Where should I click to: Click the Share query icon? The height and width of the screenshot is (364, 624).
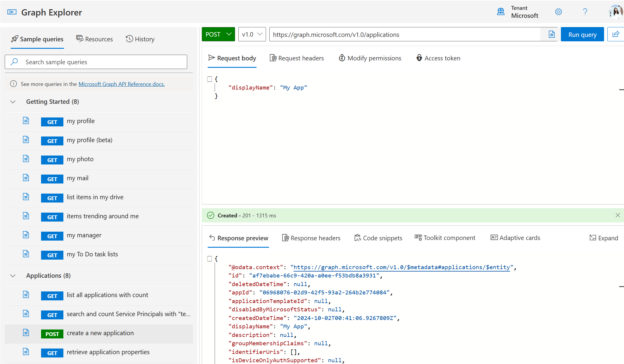click(x=616, y=34)
